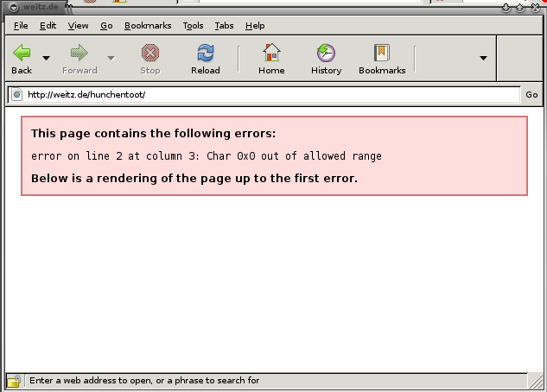Click the Forward arrow icon

80,54
